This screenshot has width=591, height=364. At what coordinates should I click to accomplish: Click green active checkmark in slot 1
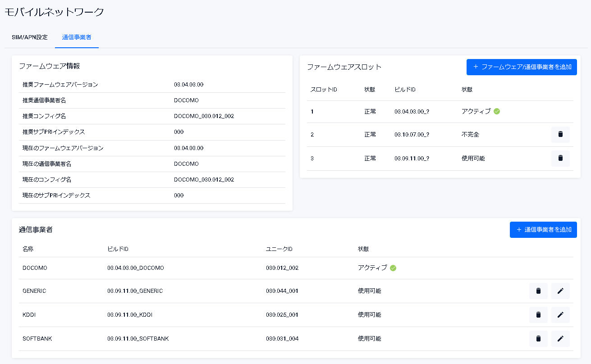tap(497, 111)
